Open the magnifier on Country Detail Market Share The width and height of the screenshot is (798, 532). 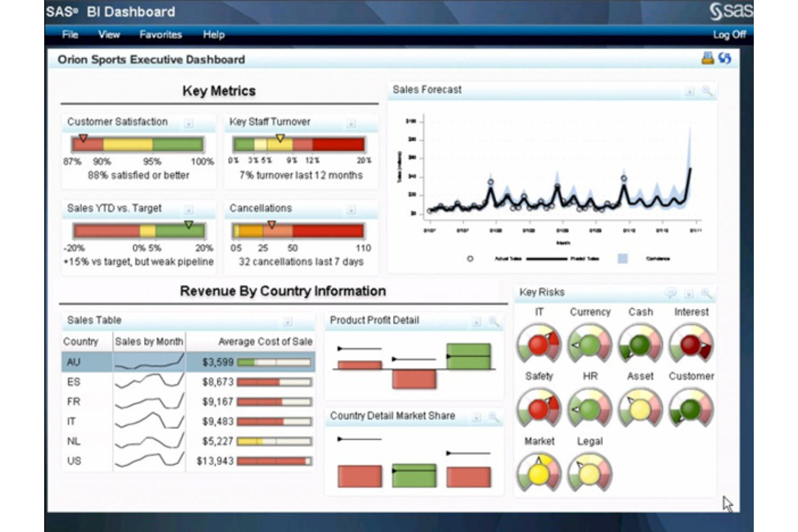coord(493,417)
